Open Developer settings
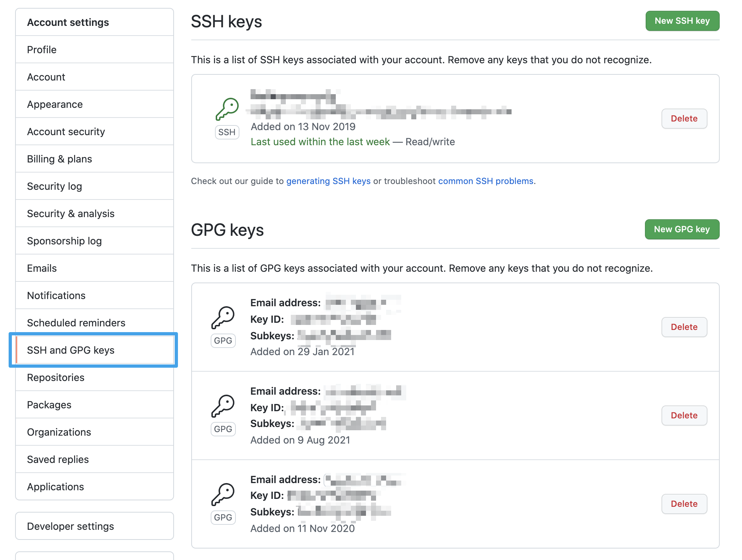 coord(70,526)
